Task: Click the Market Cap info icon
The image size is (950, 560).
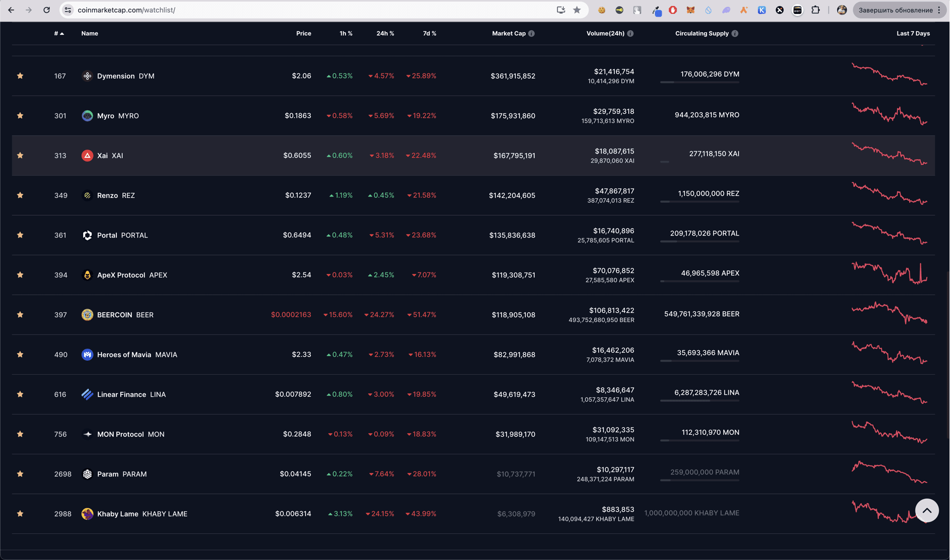Action: [531, 34]
